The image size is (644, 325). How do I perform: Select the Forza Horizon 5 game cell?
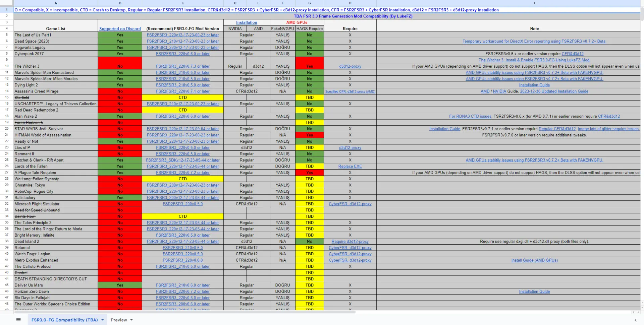[x=56, y=123]
